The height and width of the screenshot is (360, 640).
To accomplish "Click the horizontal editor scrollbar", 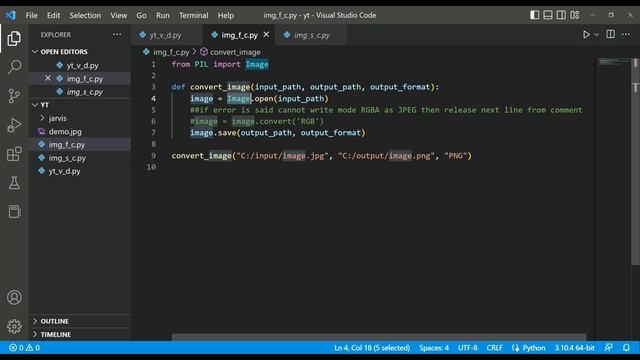I will [378, 337].
